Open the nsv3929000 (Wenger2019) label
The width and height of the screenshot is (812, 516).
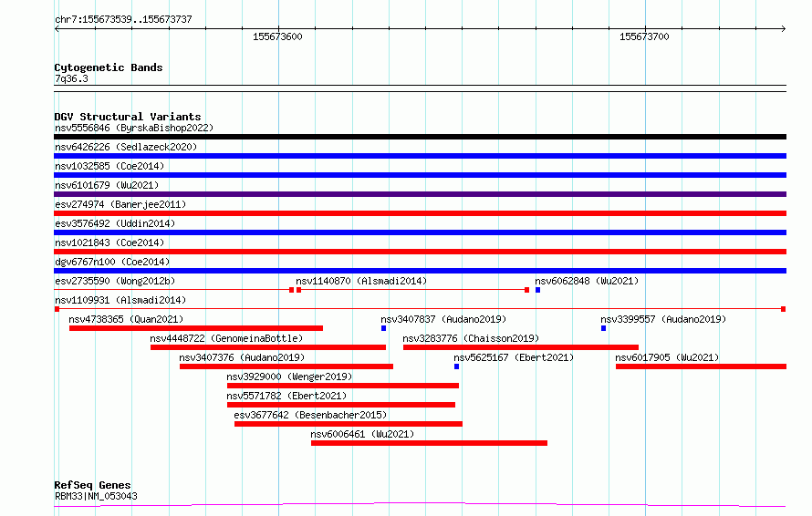pyautogui.click(x=289, y=377)
